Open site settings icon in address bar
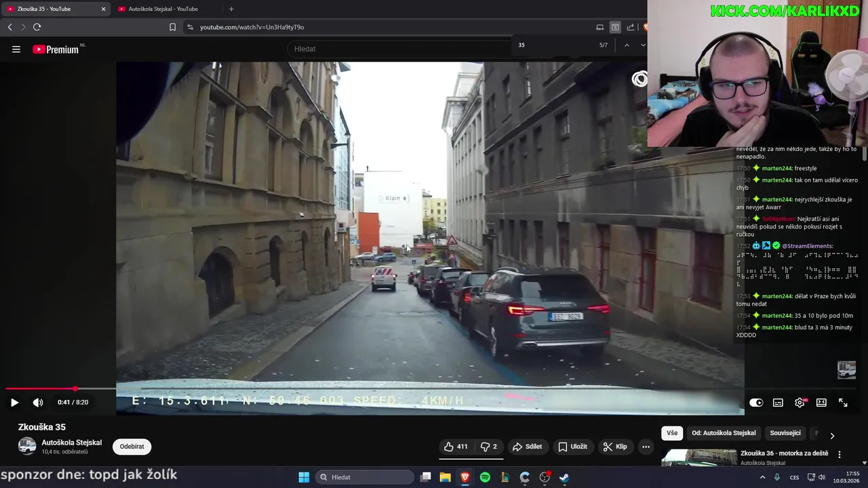 [x=190, y=27]
